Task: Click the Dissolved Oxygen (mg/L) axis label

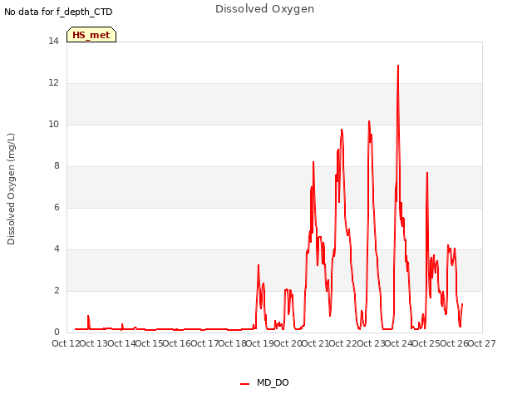Action: [11, 189]
